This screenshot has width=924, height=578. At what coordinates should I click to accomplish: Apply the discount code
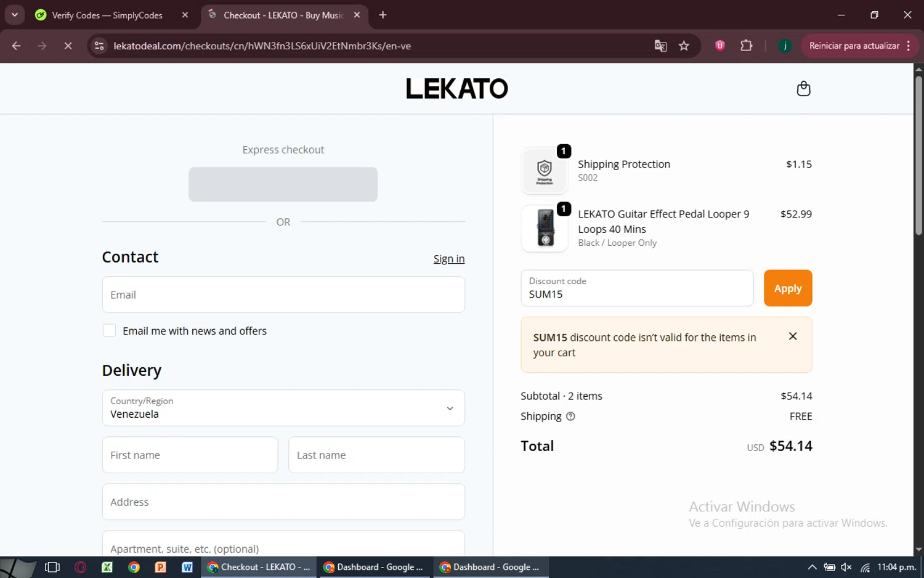[x=788, y=288]
